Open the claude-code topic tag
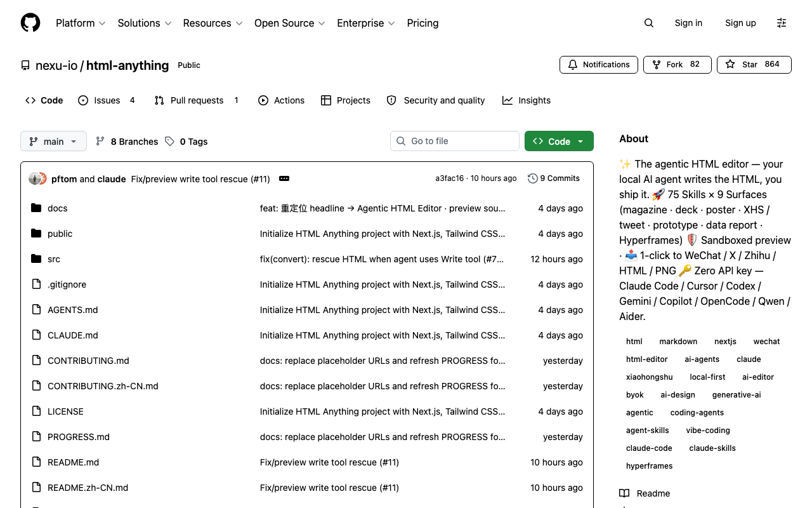The height and width of the screenshot is (508, 812). [649, 448]
